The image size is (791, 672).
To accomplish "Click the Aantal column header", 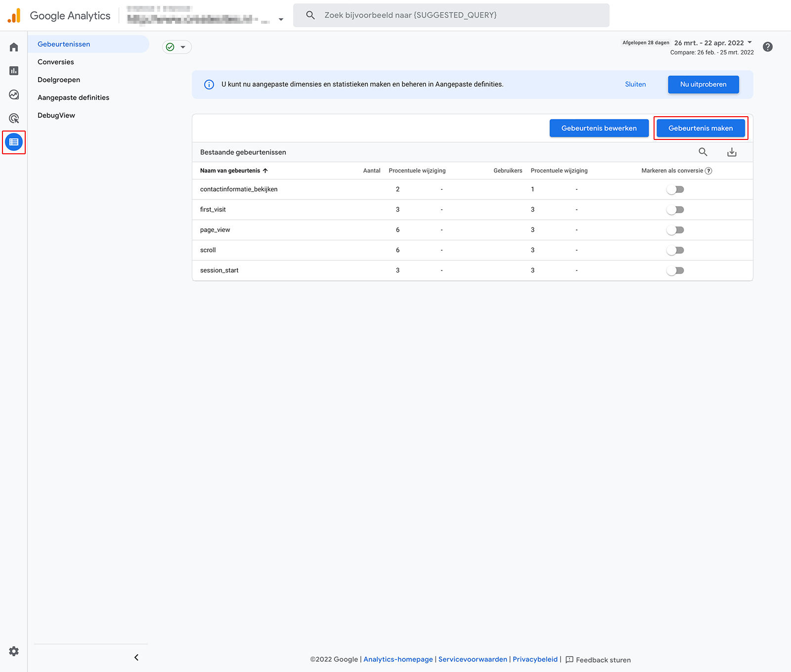I will coord(372,171).
